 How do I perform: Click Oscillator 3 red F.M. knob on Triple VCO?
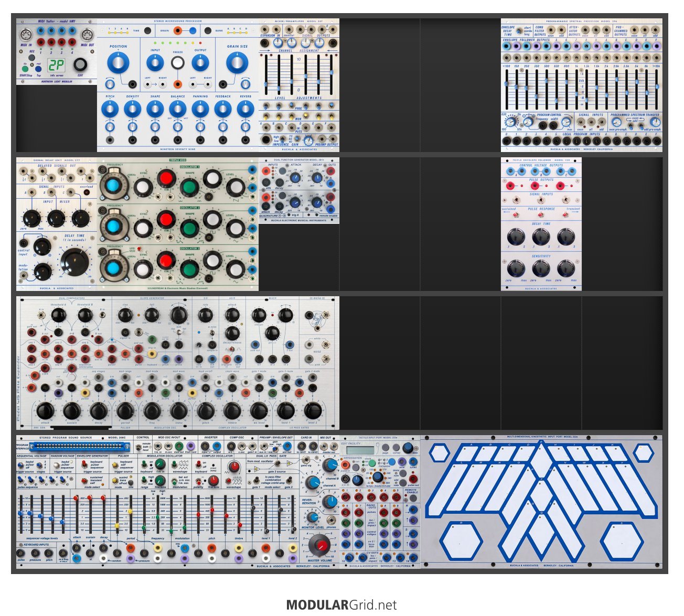coord(166,261)
